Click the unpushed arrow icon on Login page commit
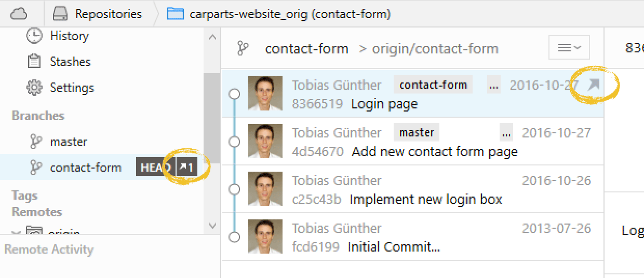The width and height of the screenshot is (644, 278). (x=593, y=85)
